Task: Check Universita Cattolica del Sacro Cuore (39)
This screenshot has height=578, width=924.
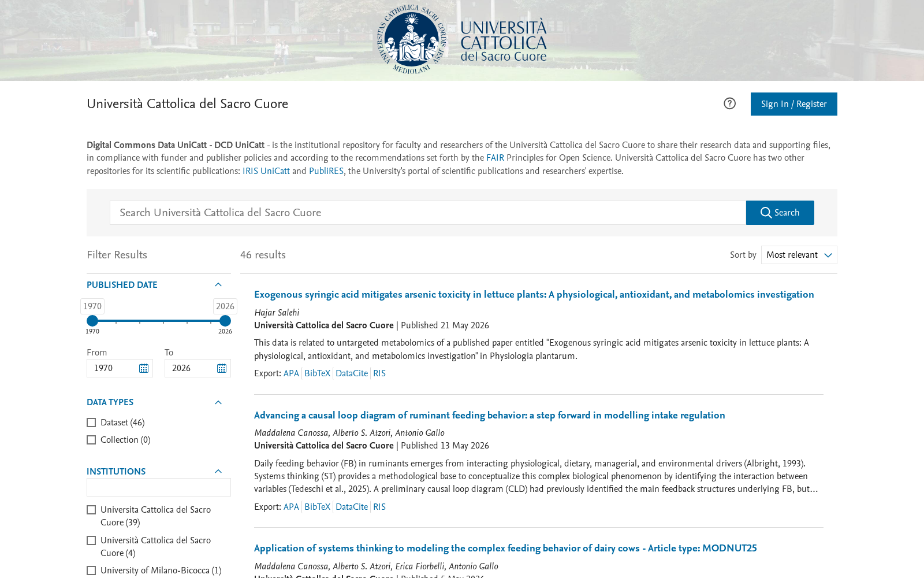Action: point(91,510)
